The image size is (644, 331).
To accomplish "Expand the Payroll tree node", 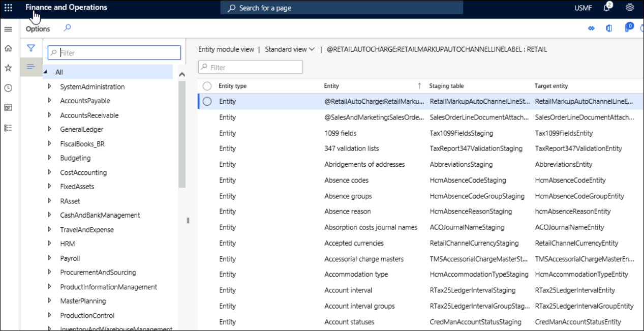I will click(49, 258).
